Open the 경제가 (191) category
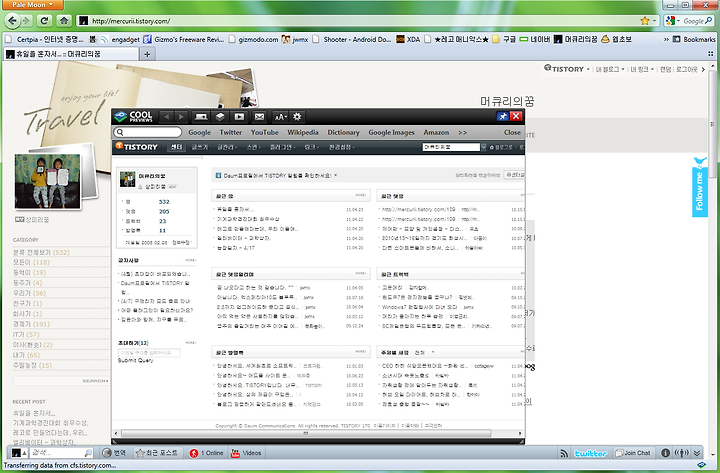The height and width of the screenshot is (473, 720). point(31,324)
